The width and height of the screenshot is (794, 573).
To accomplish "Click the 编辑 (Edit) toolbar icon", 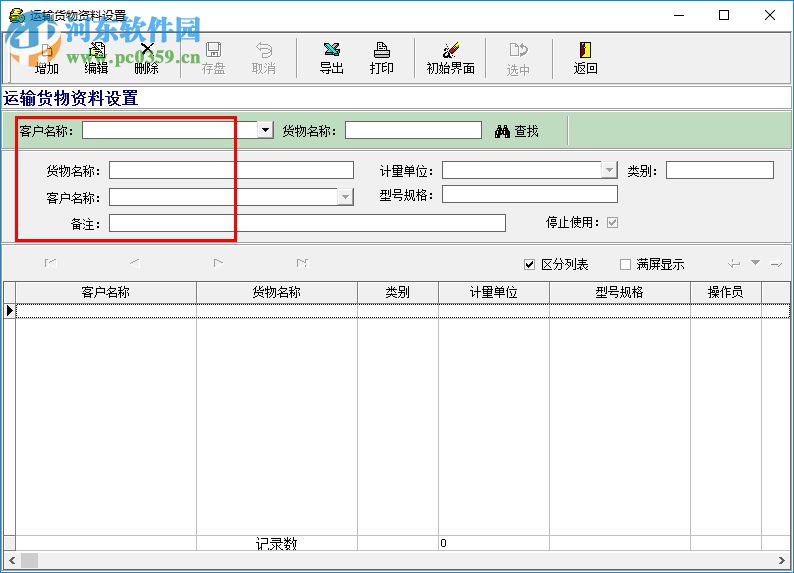I will point(96,58).
